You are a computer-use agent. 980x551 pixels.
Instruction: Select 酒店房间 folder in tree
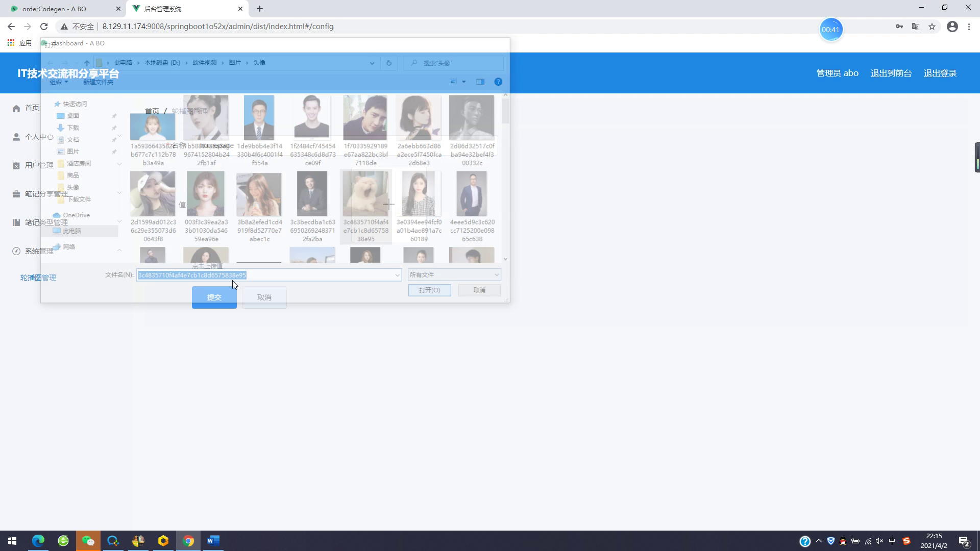point(79,163)
